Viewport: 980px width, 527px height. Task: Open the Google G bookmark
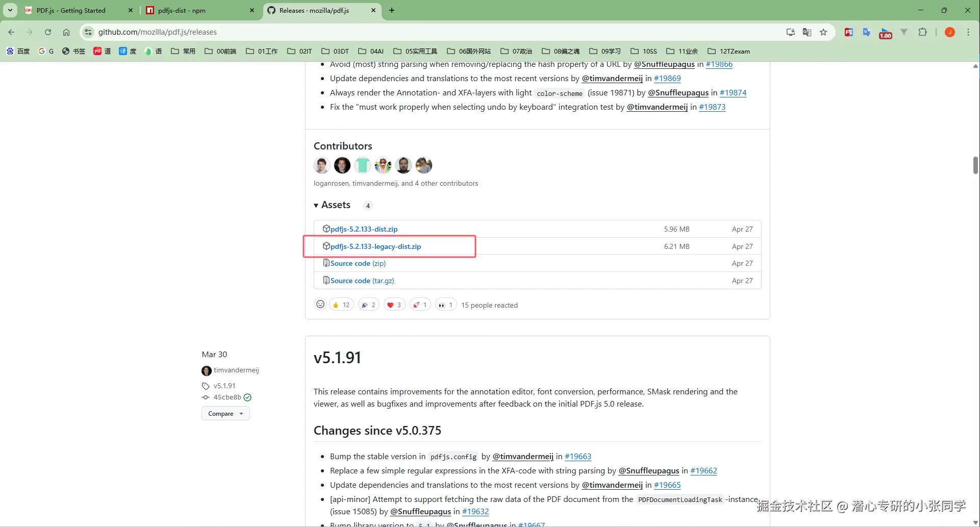[46, 51]
